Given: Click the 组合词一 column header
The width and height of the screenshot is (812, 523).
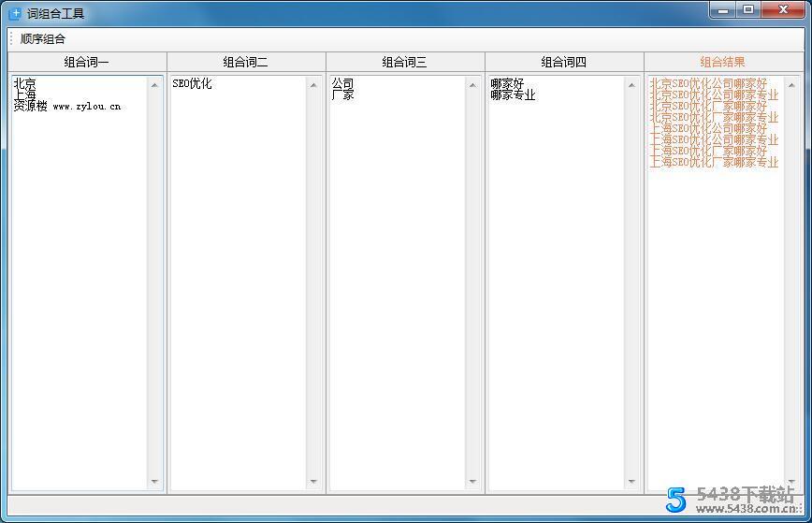Looking at the screenshot, I should click(x=87, y=62).
